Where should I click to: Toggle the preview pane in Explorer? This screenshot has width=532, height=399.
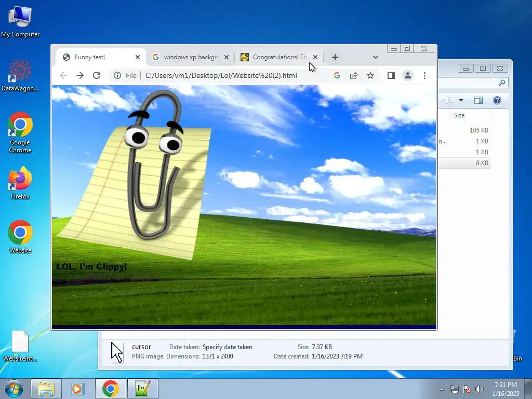[x=478, y=100]
